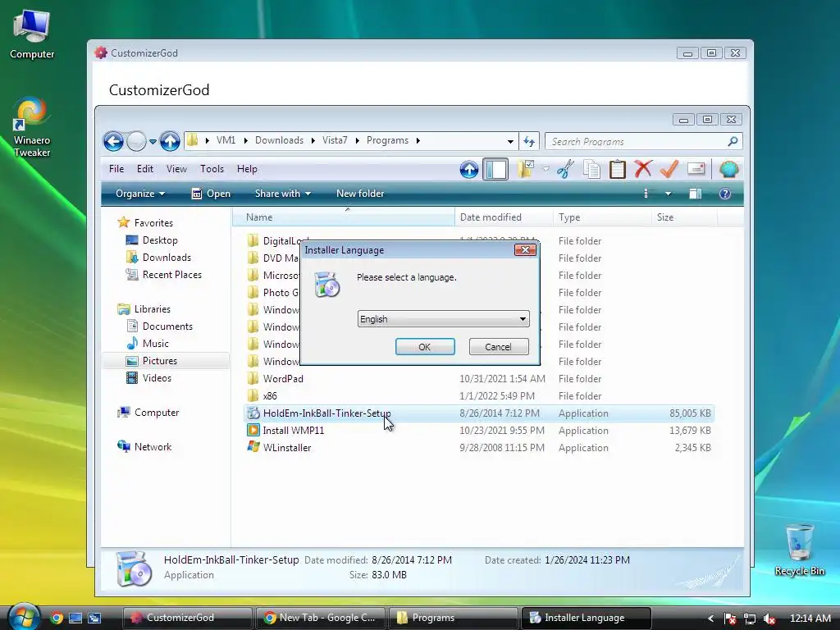Expand the dropdown arrow beside folder options icon
The image size is (840, 630).
[x=546, y=169]
